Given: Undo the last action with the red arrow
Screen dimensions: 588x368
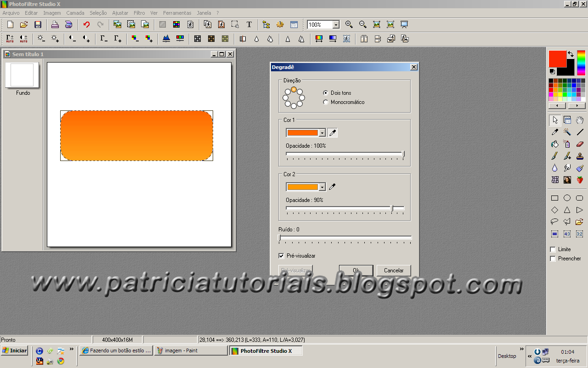Looking at the screenshot, I should (x=86, y=24).
